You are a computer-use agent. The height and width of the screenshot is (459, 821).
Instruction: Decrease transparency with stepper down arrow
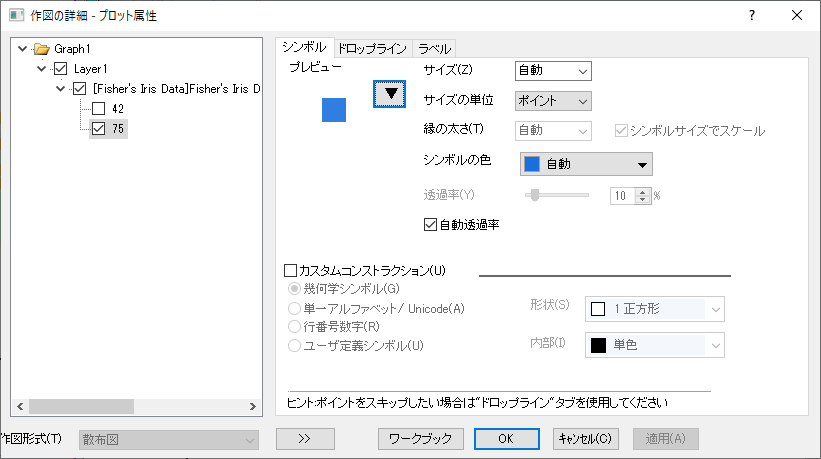pos(642,199)
